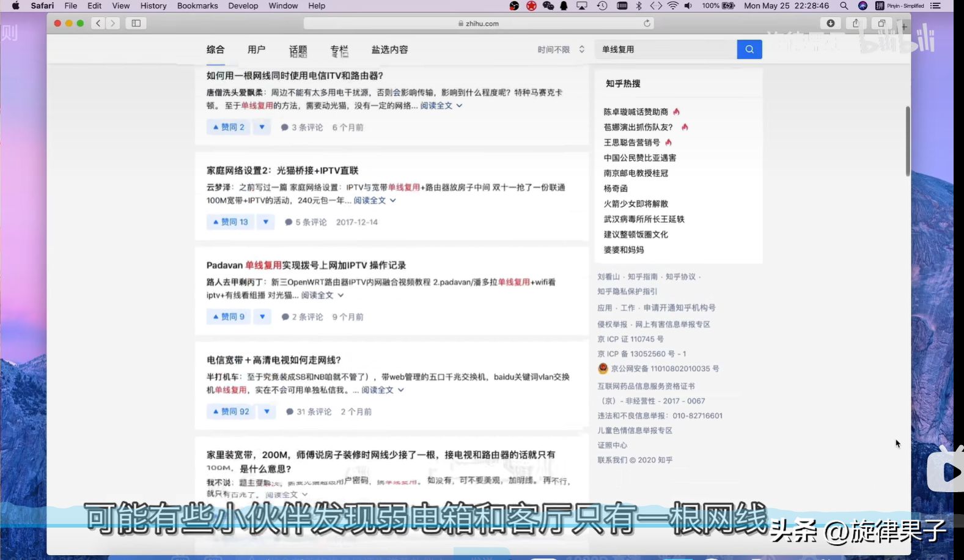The width and height of the screenshot is (964, 560).
Task: Click the zhihu.com address bar
Action: coord(479,23)
